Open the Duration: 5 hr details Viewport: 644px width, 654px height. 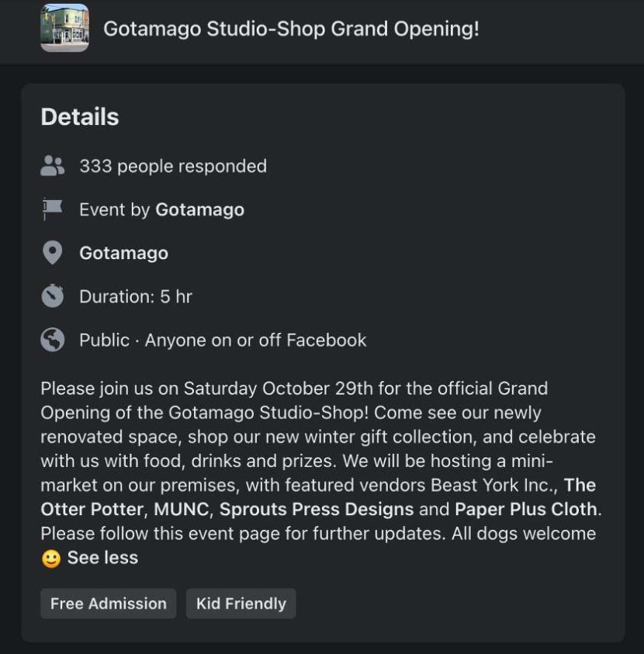[135, 296]
